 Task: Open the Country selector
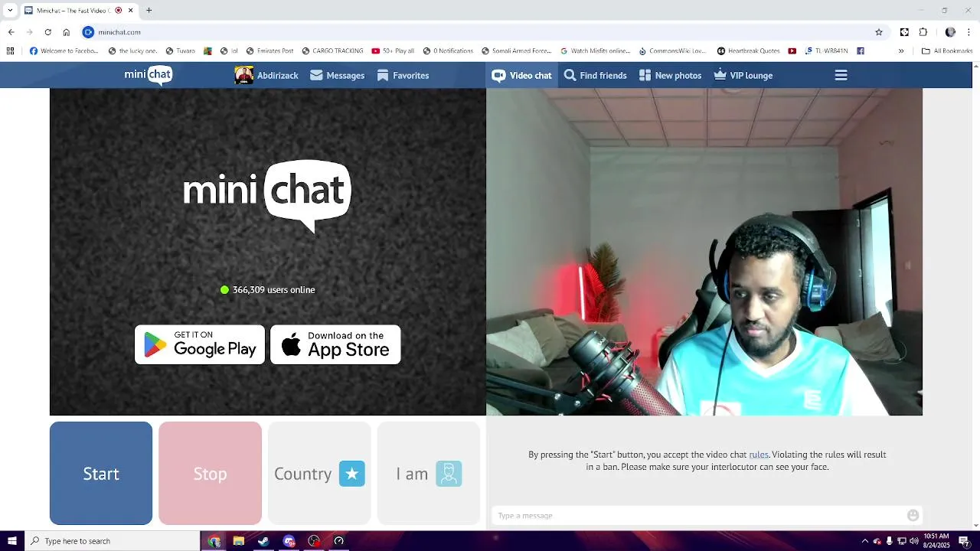319,473
